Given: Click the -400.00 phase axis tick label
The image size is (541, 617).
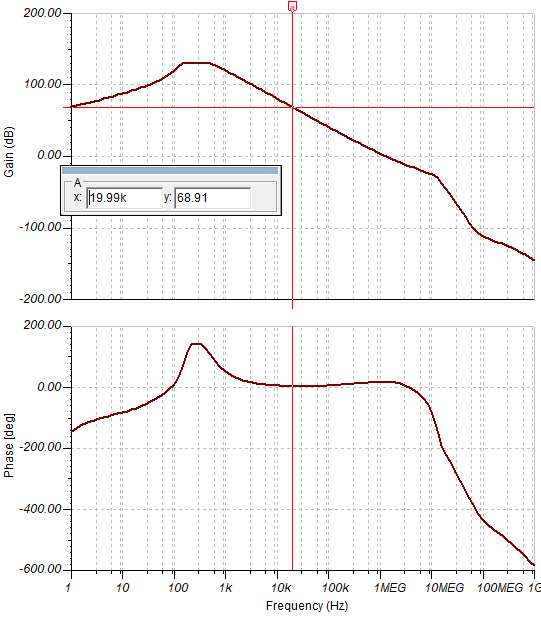Looking at the screenshot, I should tap(40, 509).
